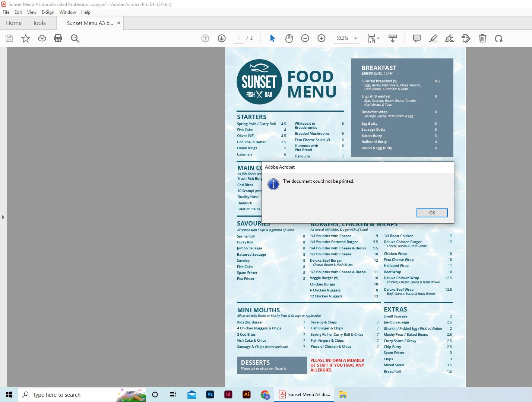Screen dimensions: 532x402
Task: Go to next page arrow
Action: coord(222,38)
